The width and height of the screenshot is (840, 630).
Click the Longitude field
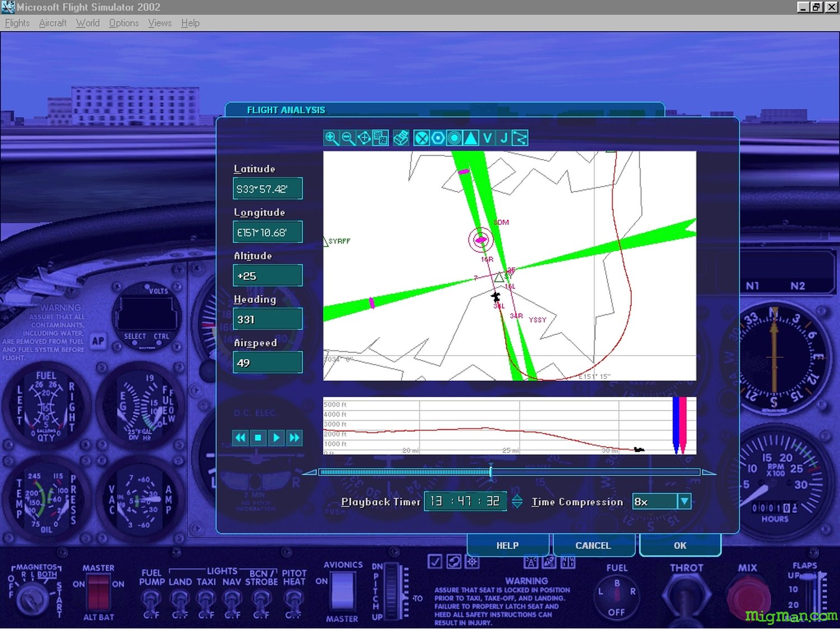point(268,232)
